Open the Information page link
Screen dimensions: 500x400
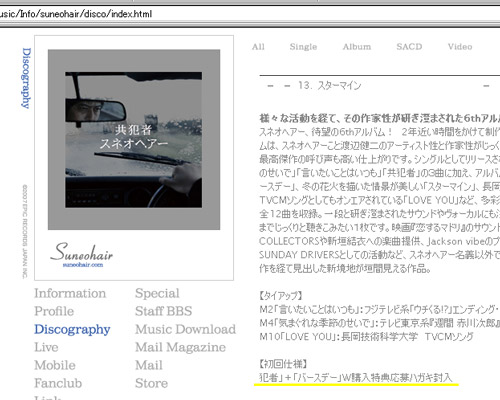(x=70, y=293)
